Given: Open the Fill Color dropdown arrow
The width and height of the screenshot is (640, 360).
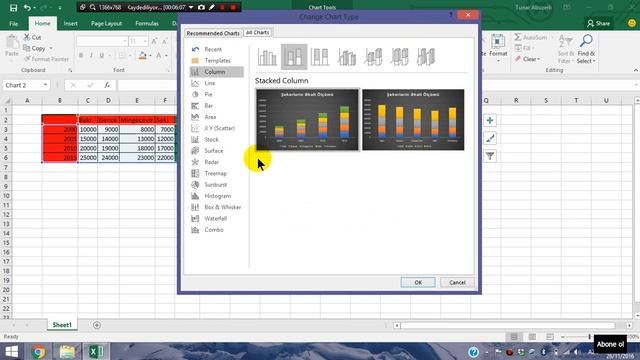Looking at the screenshot, I should click(x=150, y=56).
